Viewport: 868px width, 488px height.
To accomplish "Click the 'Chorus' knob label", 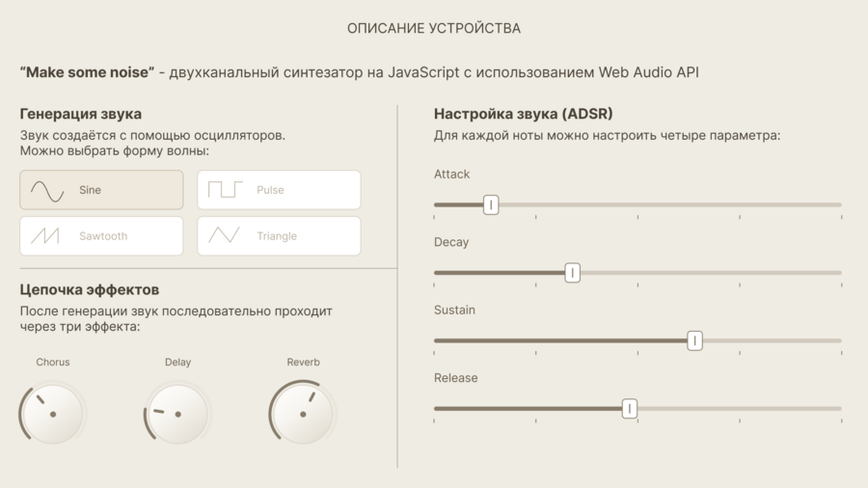I will click(x=53, y=362).
